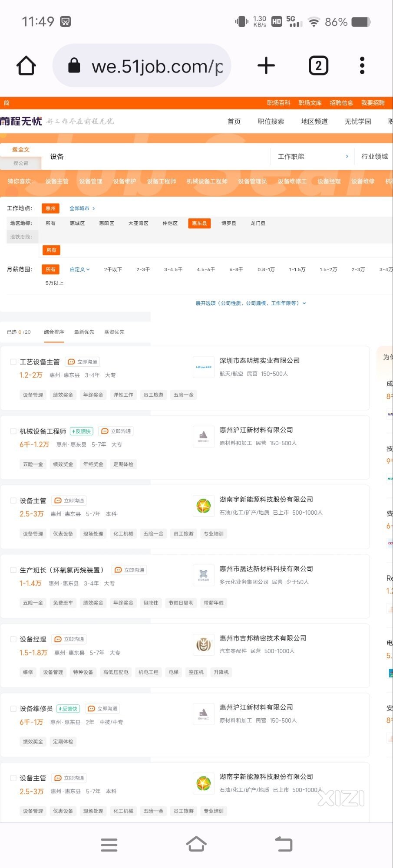Tick checkbox for 设备主管 at 2.5-3万 first listing
The image size is (393, 868).
point(13,500)
